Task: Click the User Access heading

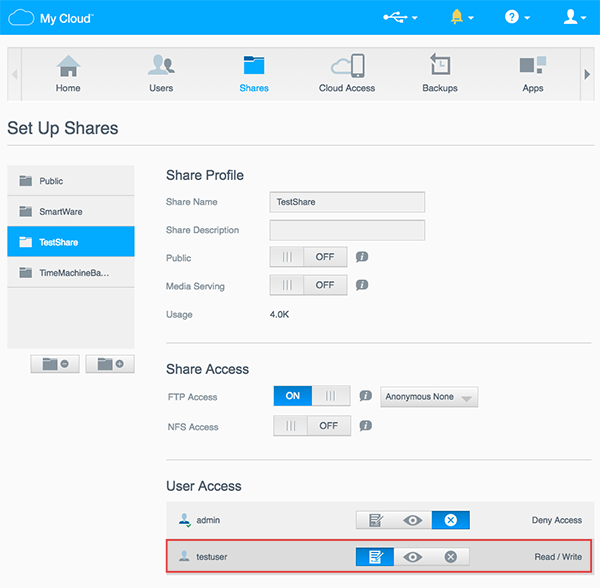Action: click(204, 486)
